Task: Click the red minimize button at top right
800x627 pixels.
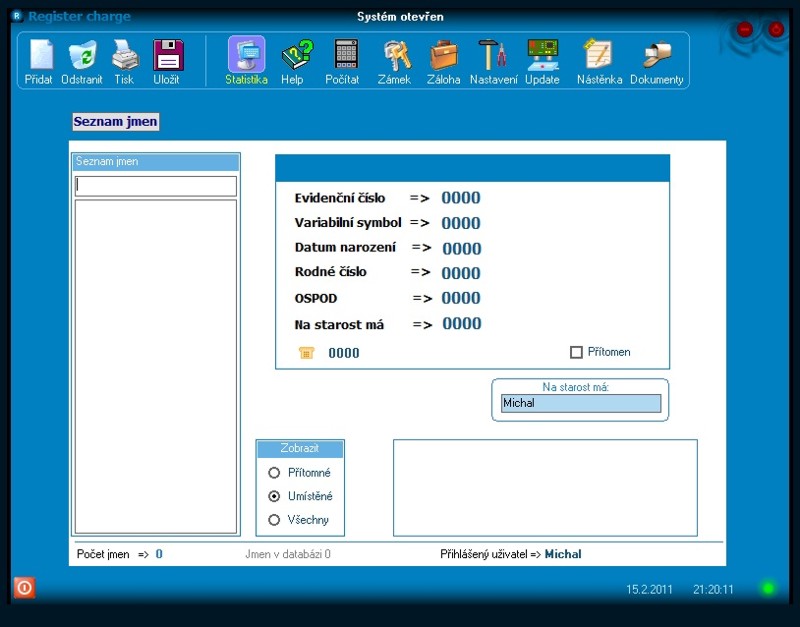Action: 745,29
